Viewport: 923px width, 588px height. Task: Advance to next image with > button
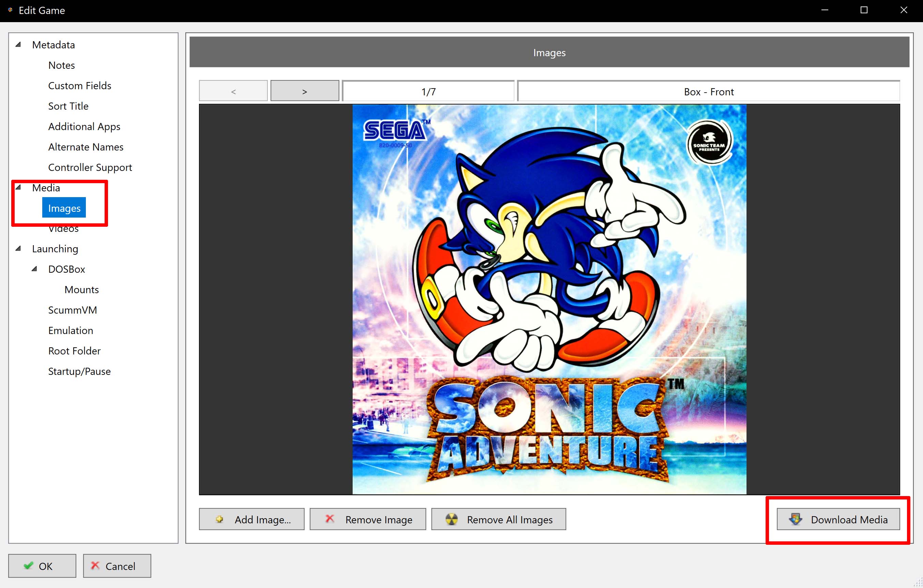[305, 91]
